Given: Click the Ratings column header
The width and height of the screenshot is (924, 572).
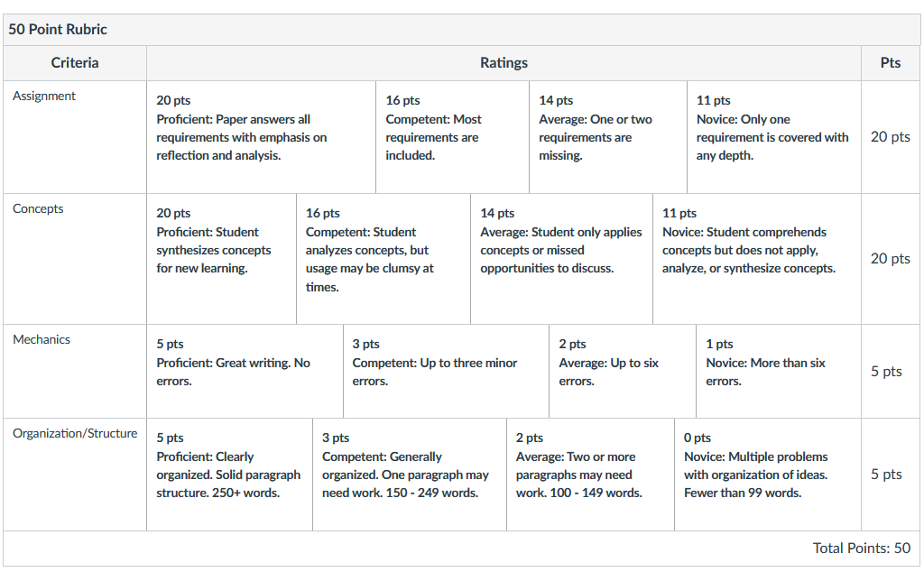Looking at the screenshot, I should click(504, 63).
